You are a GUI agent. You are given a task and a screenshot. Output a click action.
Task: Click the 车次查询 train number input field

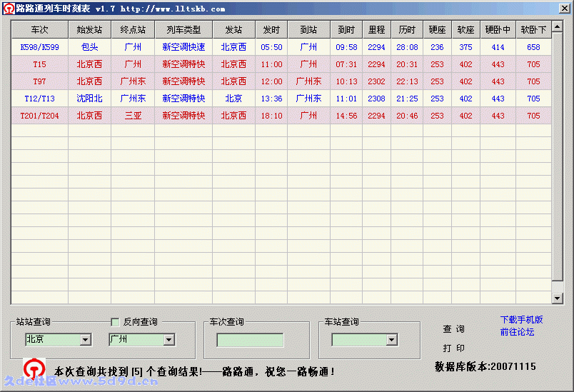click(250, 340)
